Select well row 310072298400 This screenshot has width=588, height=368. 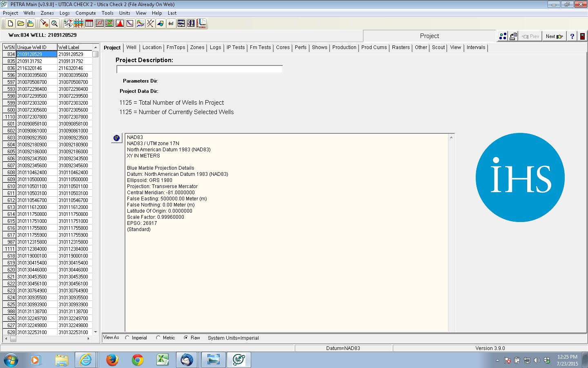[x=47, y=89]
